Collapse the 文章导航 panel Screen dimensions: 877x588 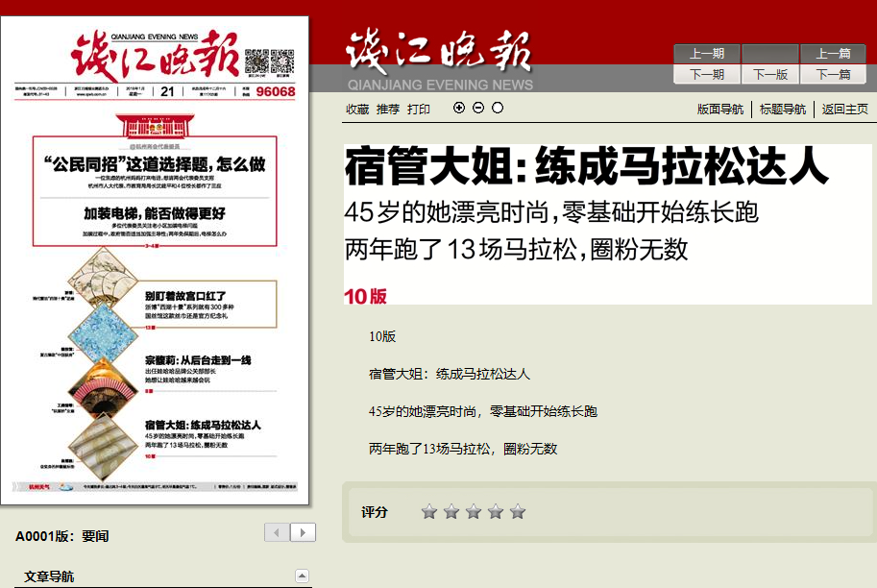(302, 576)
